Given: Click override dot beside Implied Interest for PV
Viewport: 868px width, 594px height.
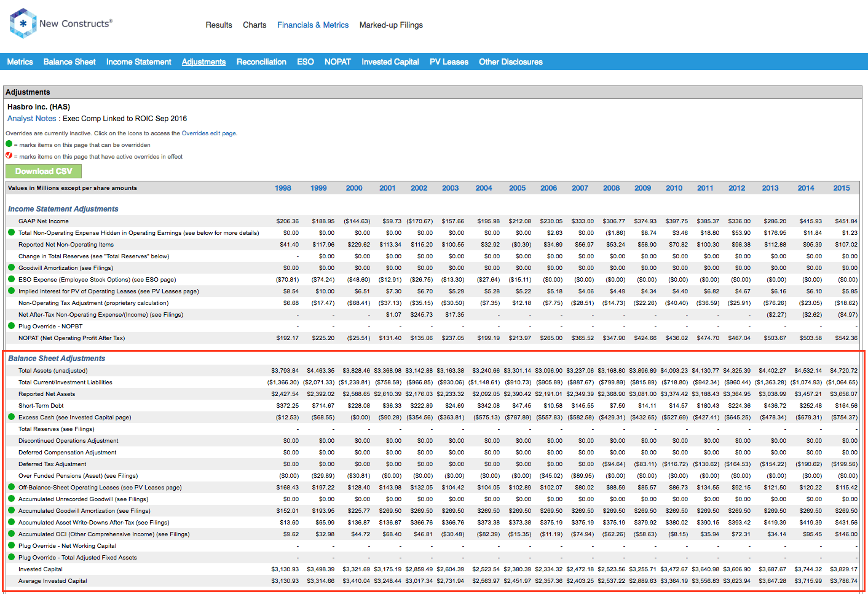Looking at the screenshot, I should 11,291.
